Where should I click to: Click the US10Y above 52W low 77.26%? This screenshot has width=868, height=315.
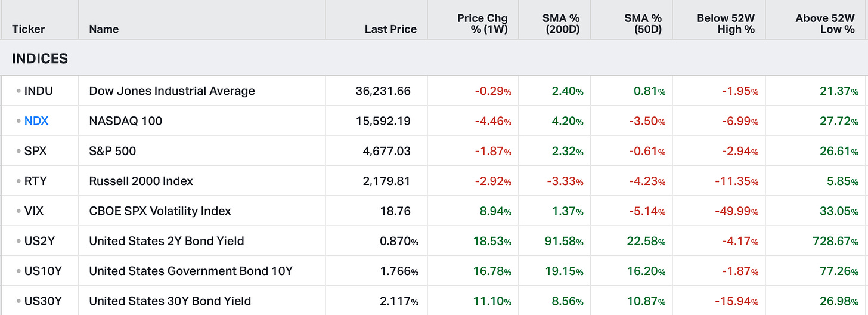839,271
